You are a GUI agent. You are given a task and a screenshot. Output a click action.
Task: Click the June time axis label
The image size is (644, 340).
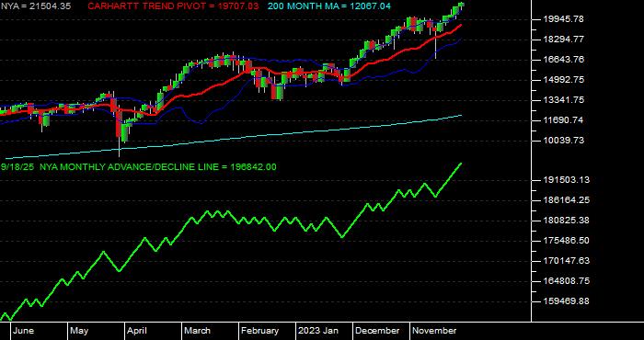pyautogui.click(x=23, y=331)
